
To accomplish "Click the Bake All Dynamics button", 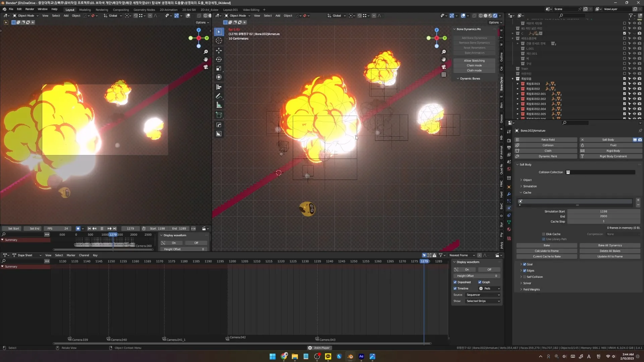I will pos(609,245).
